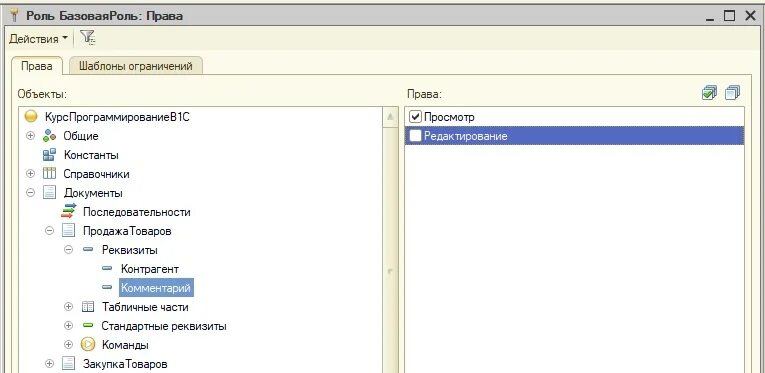Collapse the Реквизиты node
Screen dimensions: 765x373
[68, 250]
